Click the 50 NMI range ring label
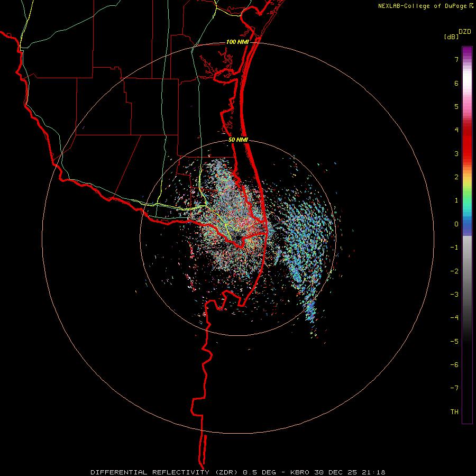 pos(239,140)
